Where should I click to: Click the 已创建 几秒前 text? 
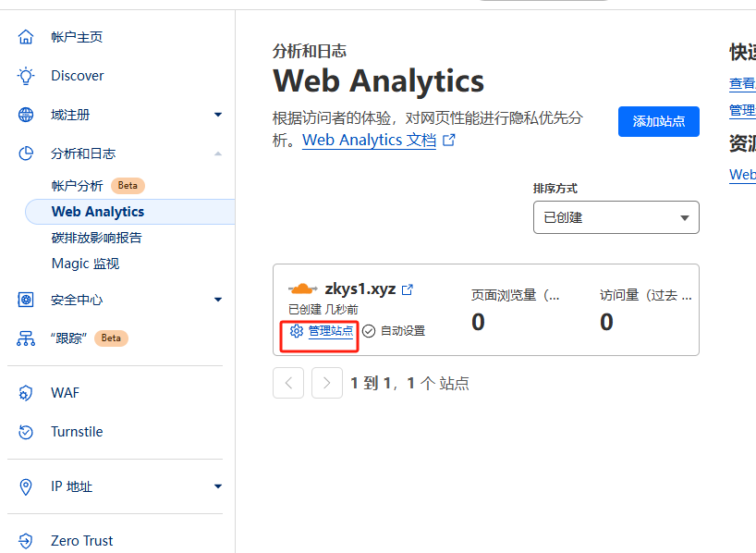coord(323,309)
